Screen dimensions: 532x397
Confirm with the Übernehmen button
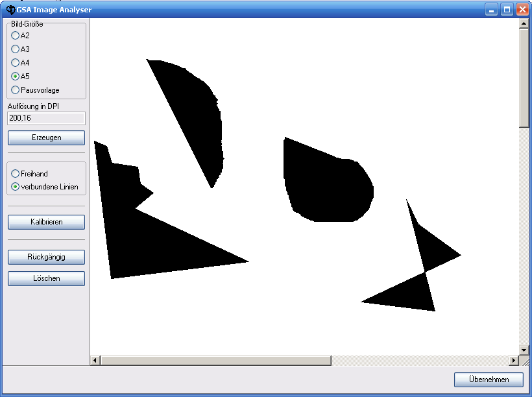point(489,379)
